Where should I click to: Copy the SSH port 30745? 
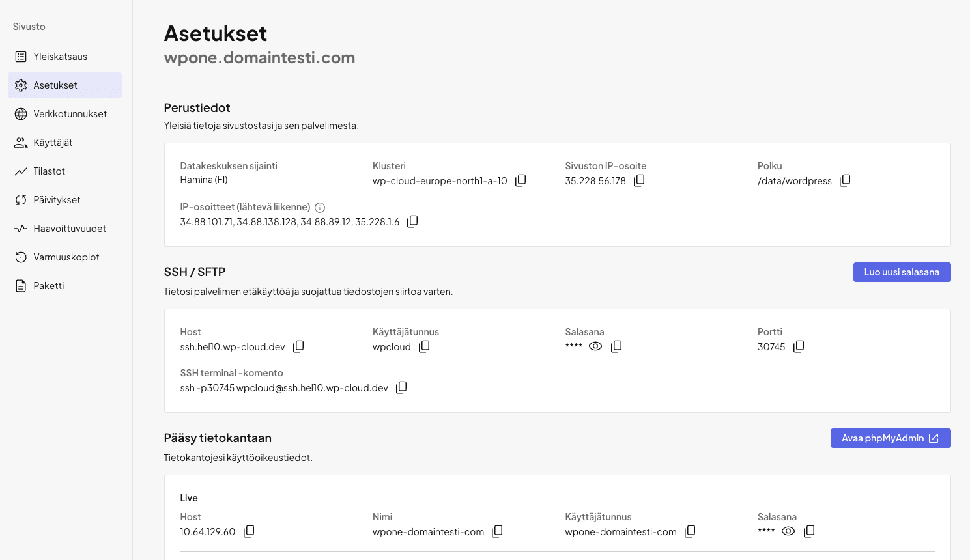799,346
